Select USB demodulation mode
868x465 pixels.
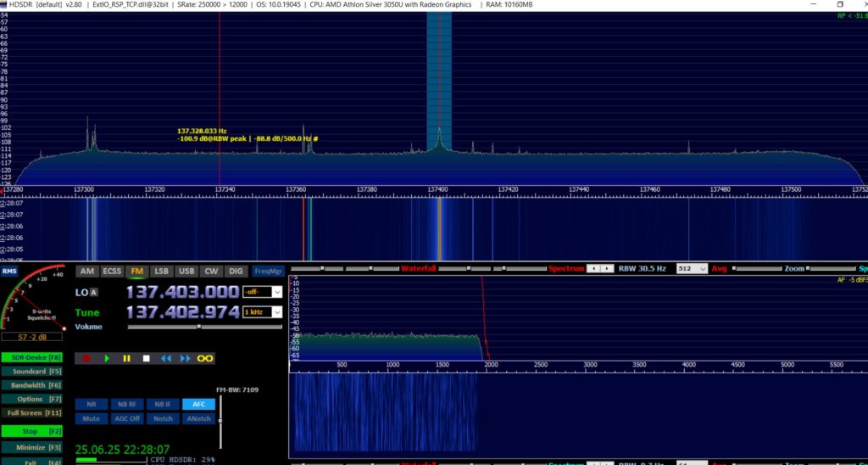click(x=186, y=271)
